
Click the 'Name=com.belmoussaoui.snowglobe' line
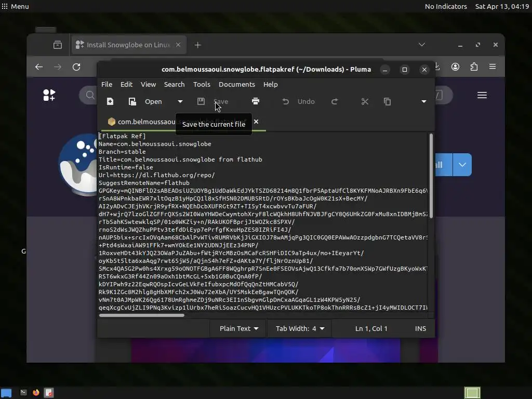coord(155,144)
